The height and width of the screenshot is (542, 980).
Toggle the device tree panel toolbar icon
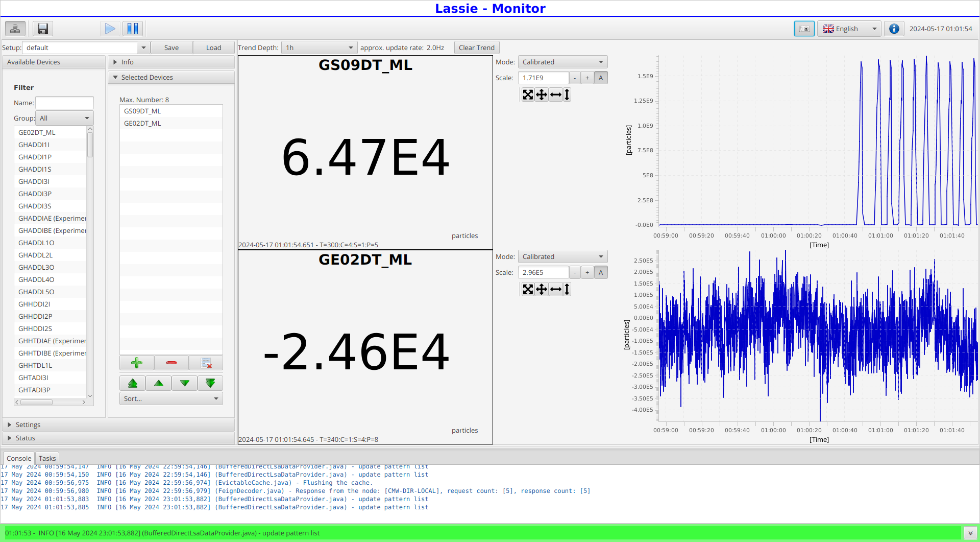(x=15, y=29)
